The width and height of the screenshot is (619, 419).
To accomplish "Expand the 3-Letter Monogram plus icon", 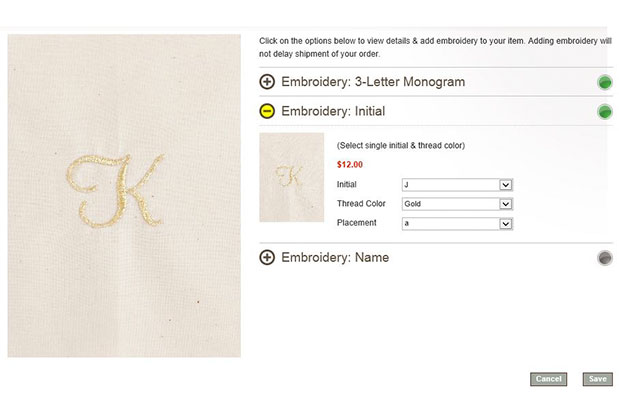I will tap(267, 82).
